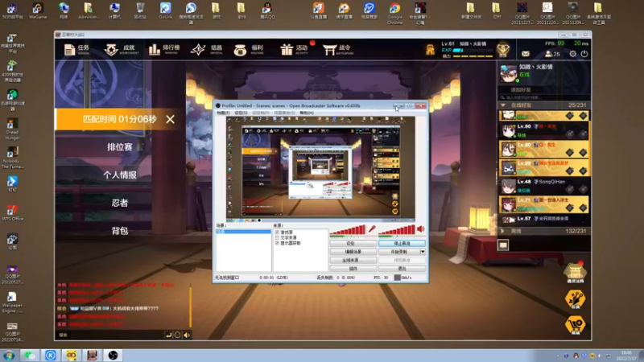
Task: Click the Lv.89 friend avatar
Action: (509, 167)
